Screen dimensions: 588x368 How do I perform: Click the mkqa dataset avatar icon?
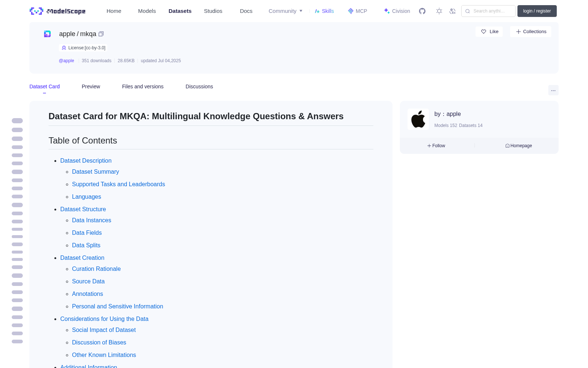(x=47, y=34)
